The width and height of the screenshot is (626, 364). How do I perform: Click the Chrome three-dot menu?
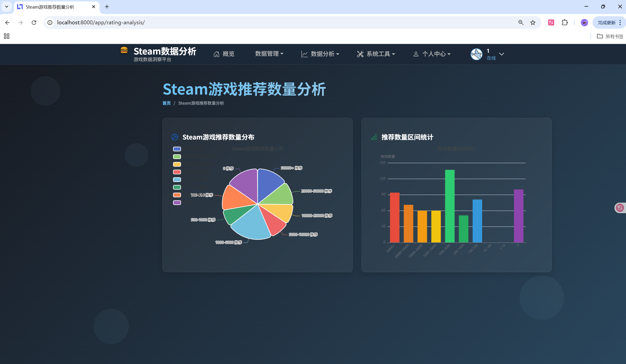coord(620,23)
